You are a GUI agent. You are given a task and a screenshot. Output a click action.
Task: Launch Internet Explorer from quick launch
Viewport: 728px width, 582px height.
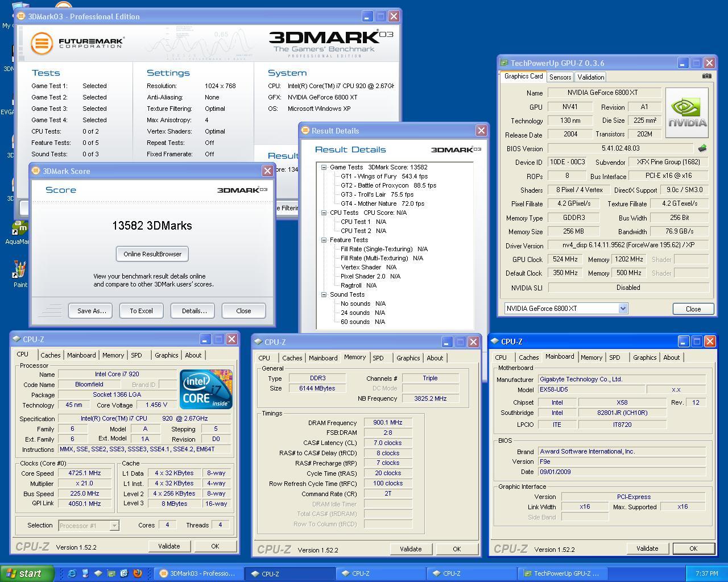click(72, 573)
